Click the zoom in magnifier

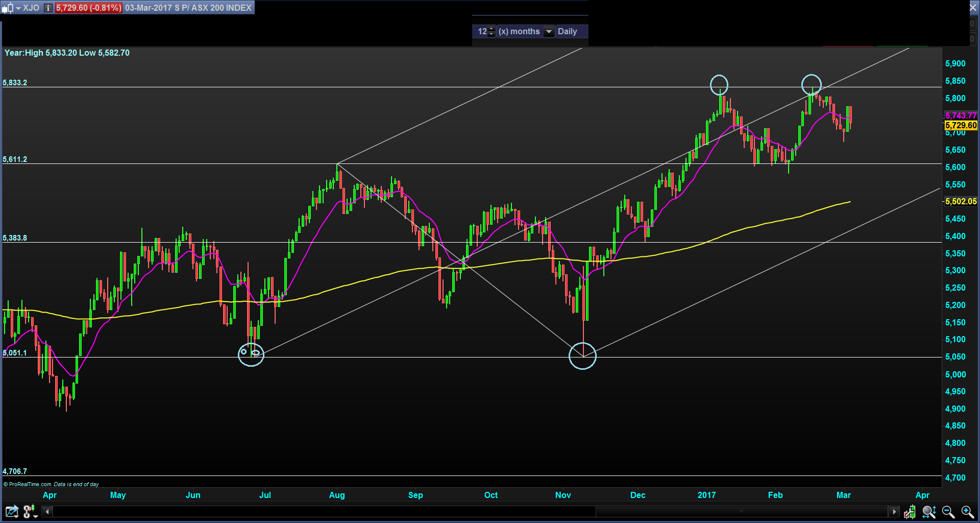968,511
